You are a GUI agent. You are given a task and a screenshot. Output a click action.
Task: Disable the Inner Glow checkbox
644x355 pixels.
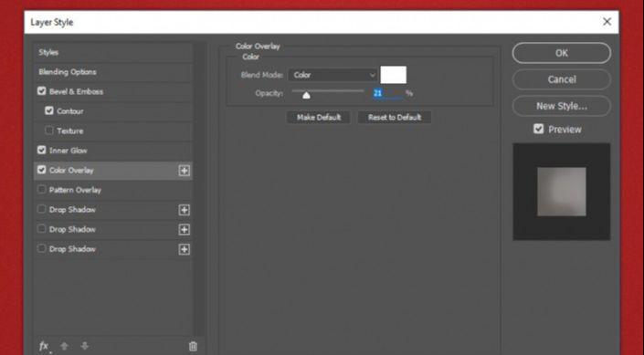[41, 151]
